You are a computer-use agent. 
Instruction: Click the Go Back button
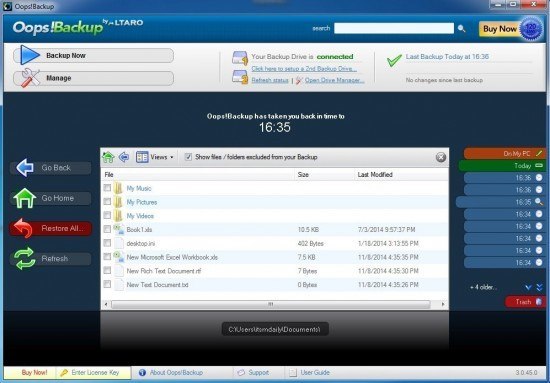point(51,168)
